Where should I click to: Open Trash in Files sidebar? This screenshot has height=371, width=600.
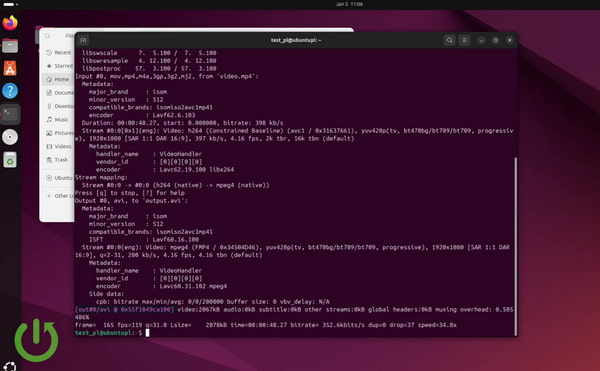click(59, 159)
